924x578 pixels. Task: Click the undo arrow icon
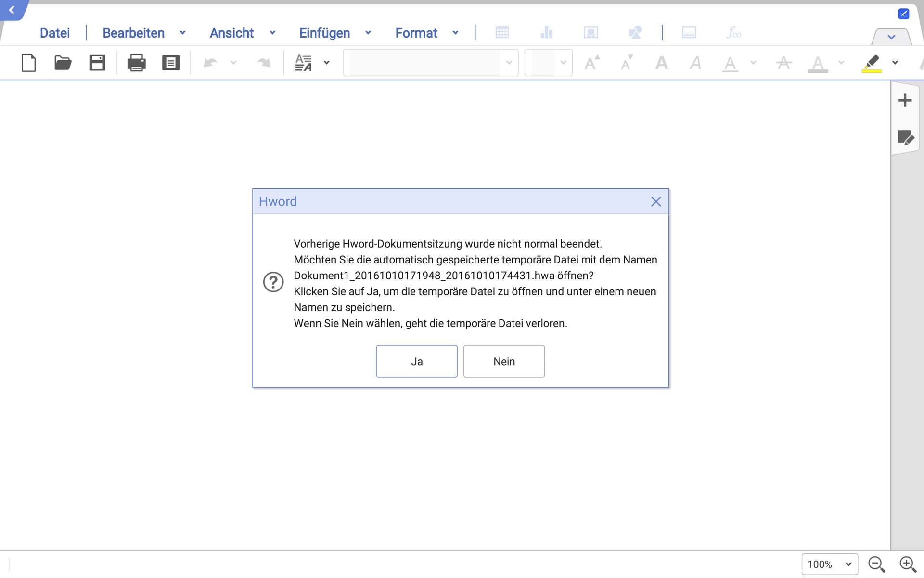[x=210, y=63]
